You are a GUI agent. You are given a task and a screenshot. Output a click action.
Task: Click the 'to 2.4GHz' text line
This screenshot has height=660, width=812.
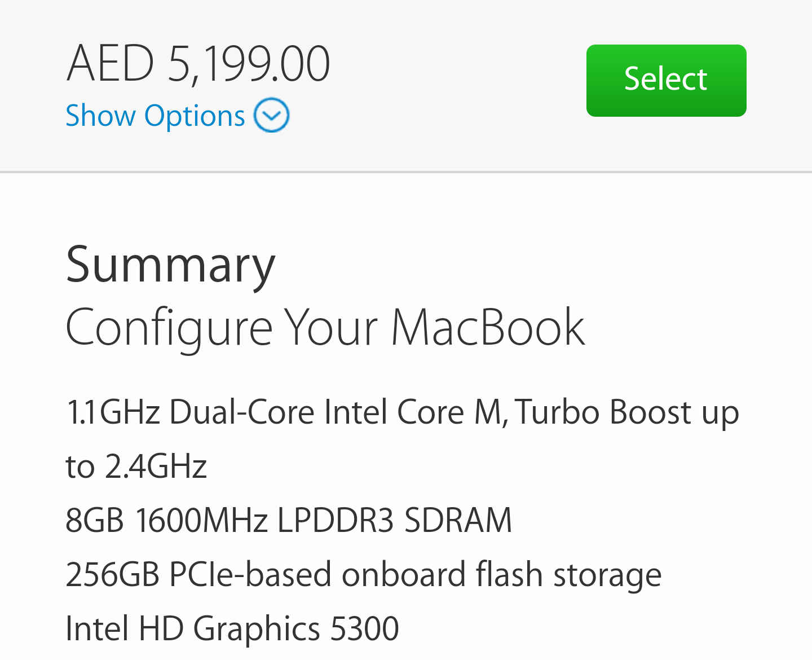[136, 467]
